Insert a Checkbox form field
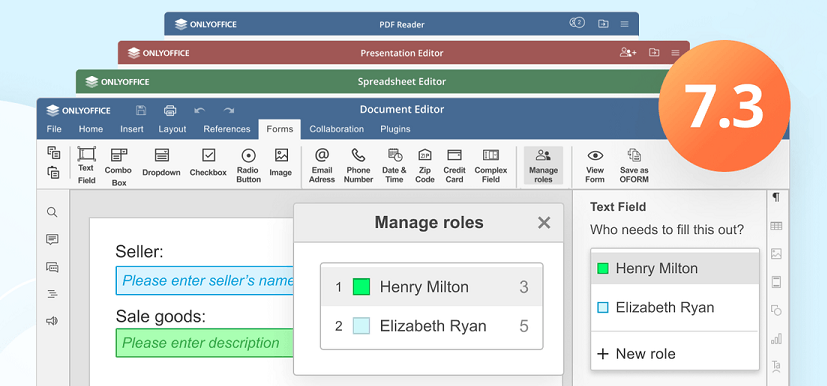The height and width of the screenshot is (386, 827). pyautogui.click(x=208, y=162)
